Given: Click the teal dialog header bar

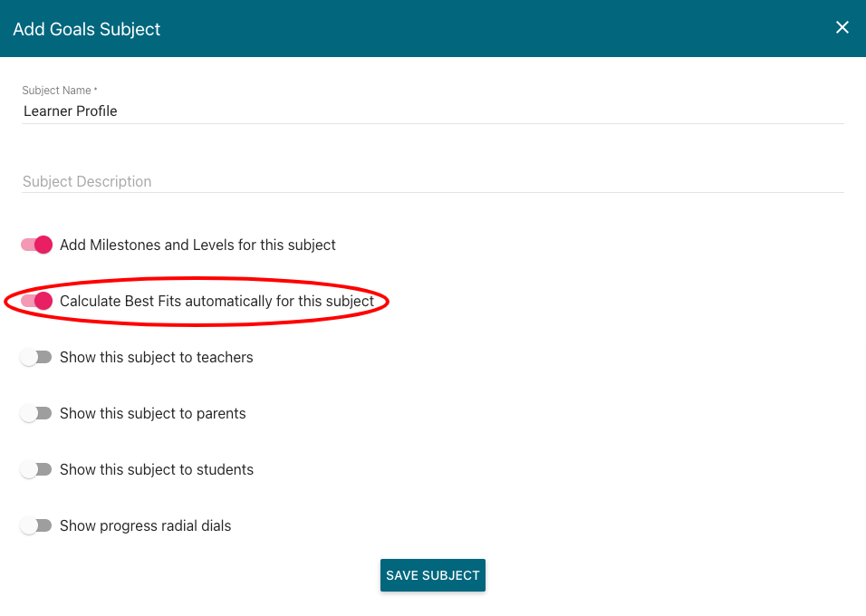Looking at the screenshot, I should [x=433, y=28].
